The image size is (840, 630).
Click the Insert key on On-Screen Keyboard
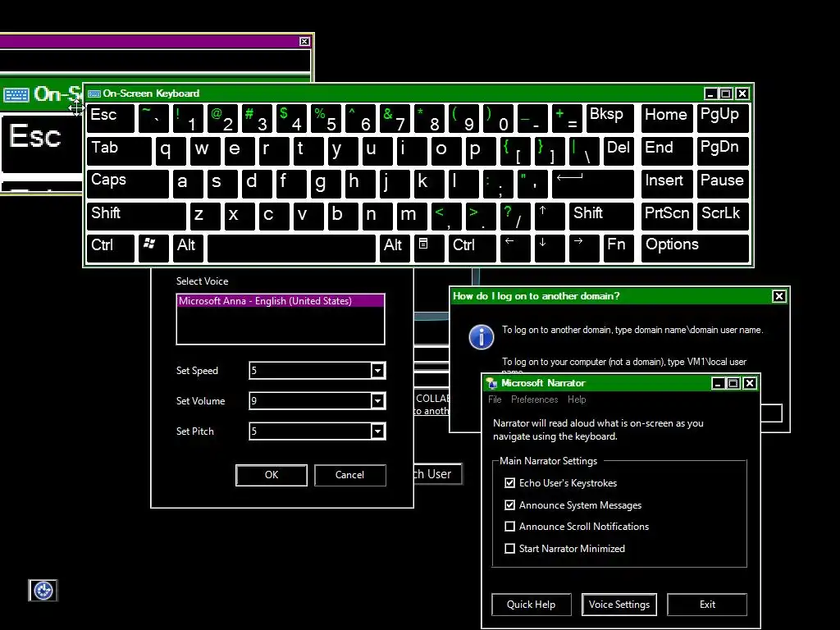[667, 185]
